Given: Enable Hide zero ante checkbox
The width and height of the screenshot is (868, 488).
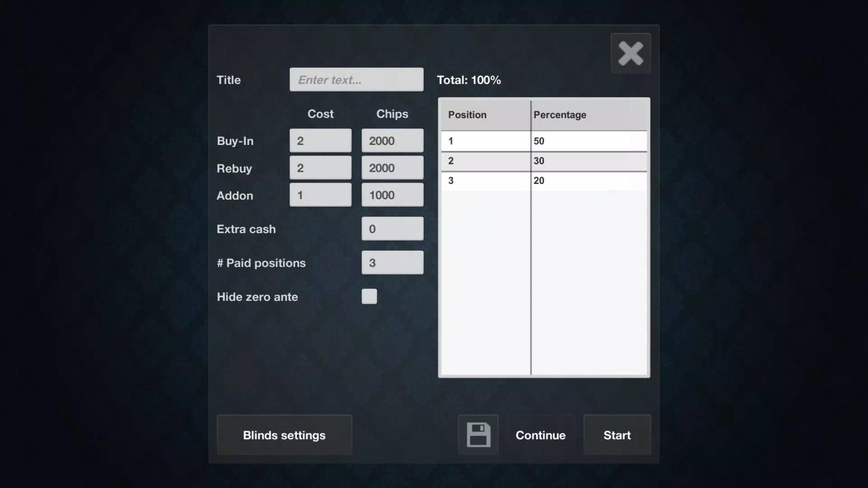Looking at the screenshot, I should click(369, 296).
